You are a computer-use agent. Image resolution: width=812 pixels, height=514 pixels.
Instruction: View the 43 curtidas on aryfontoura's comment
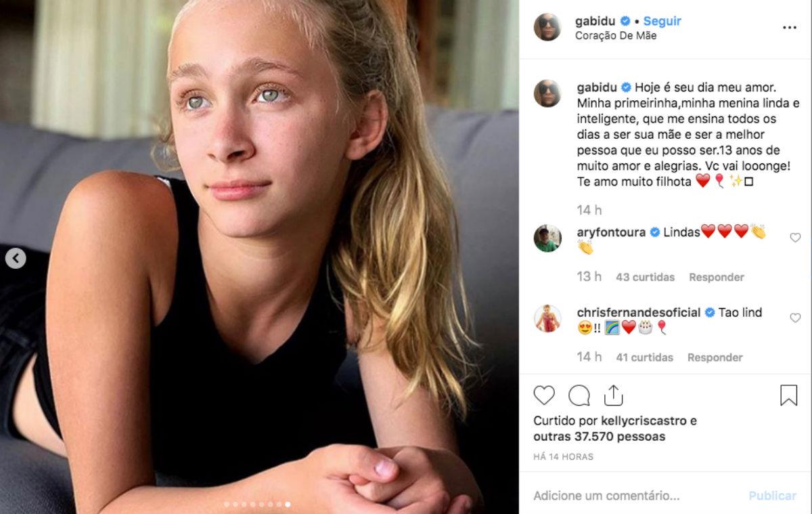(645, 277)
